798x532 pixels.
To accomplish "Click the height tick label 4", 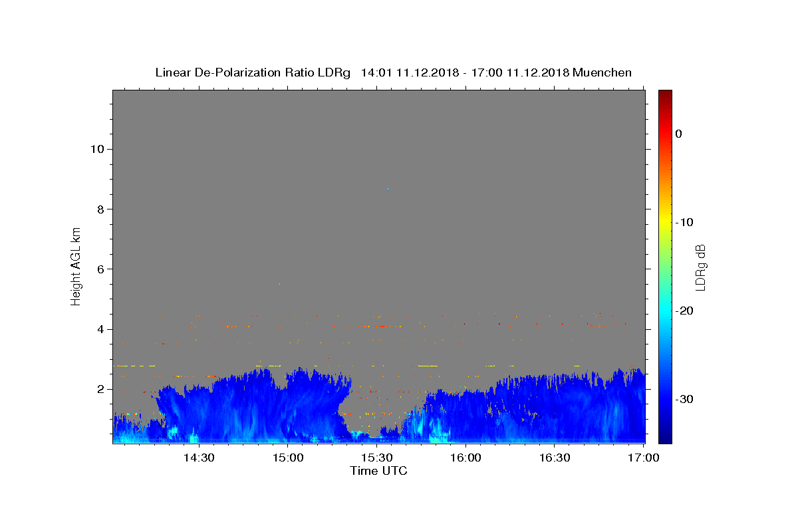I will 99,329.
